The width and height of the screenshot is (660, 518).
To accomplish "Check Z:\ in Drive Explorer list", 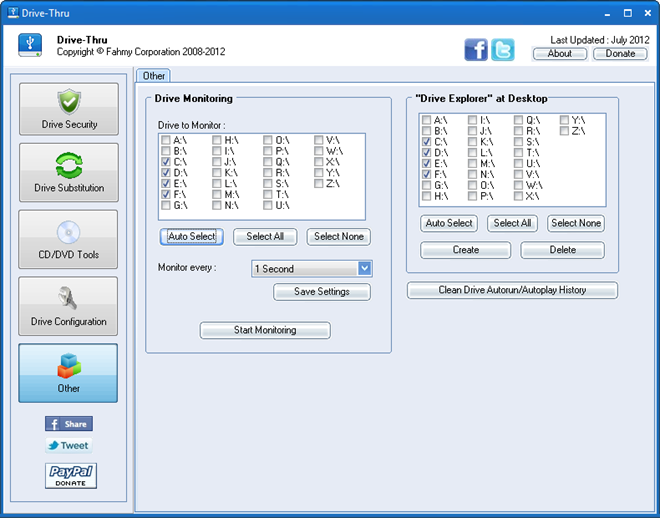I will [x=565, y=131].
